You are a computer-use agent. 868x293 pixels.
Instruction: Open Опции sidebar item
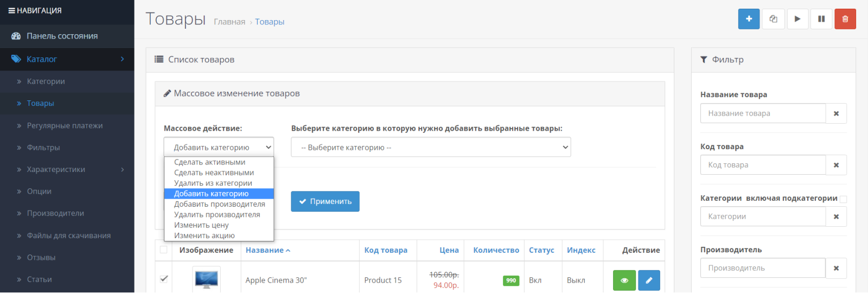point(67,192)
